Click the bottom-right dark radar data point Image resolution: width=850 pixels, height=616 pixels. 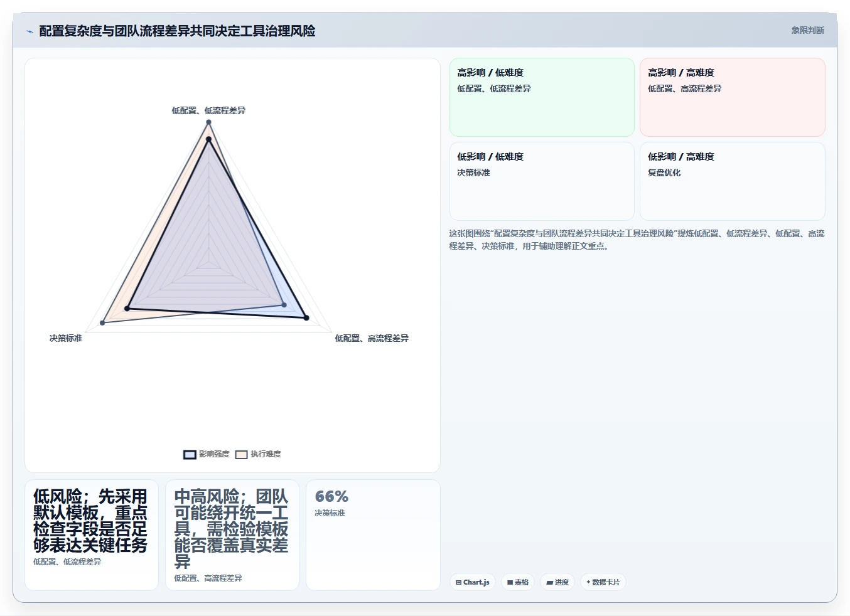306,318
